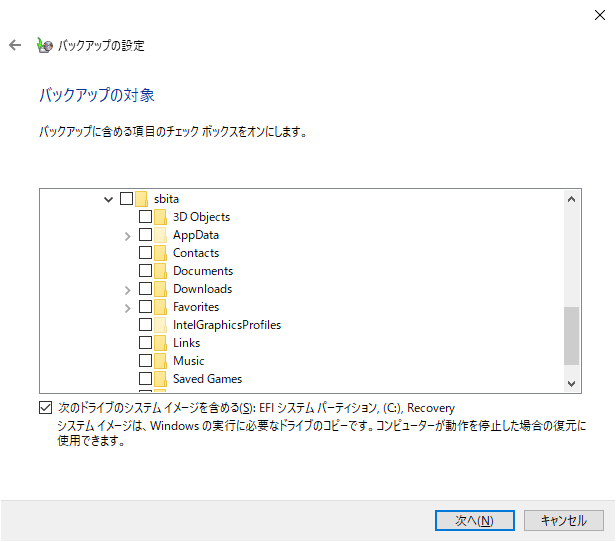This screenshot has width=616, height=542.
Task: Check the Downloads checkbox
Action: tap(145, 289)
